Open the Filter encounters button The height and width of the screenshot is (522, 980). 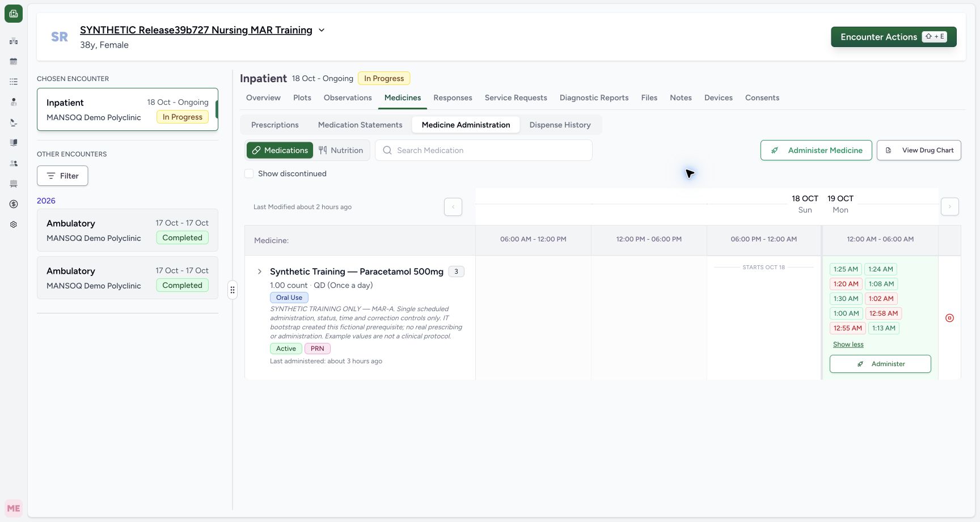(62, 176)
